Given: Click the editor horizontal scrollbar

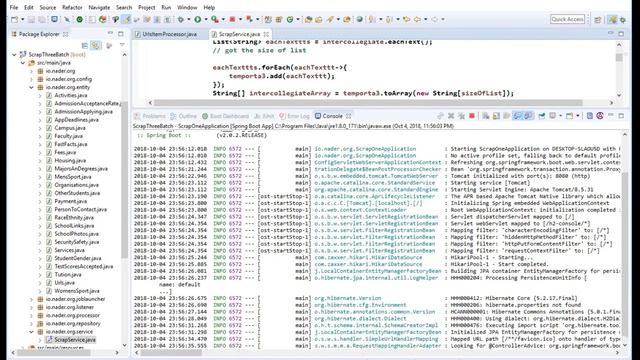Looking at the screenshot, I should click(x=368, y=102).
